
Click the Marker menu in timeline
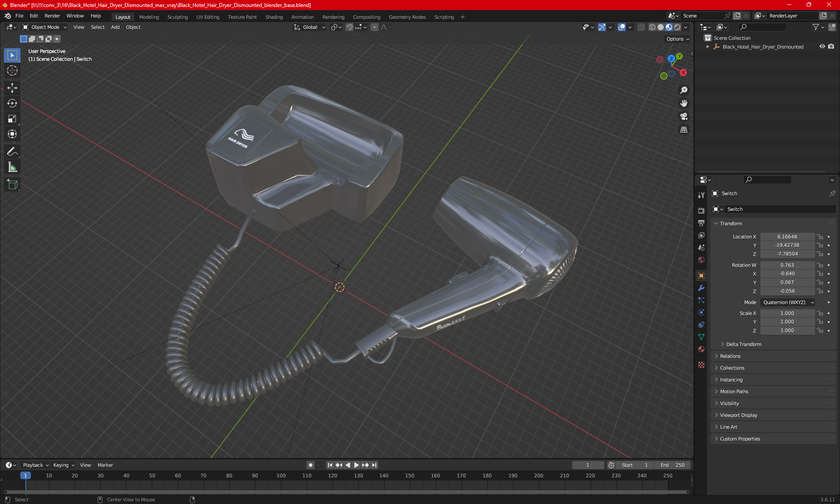pyautogui.click(x=105, y=465)
